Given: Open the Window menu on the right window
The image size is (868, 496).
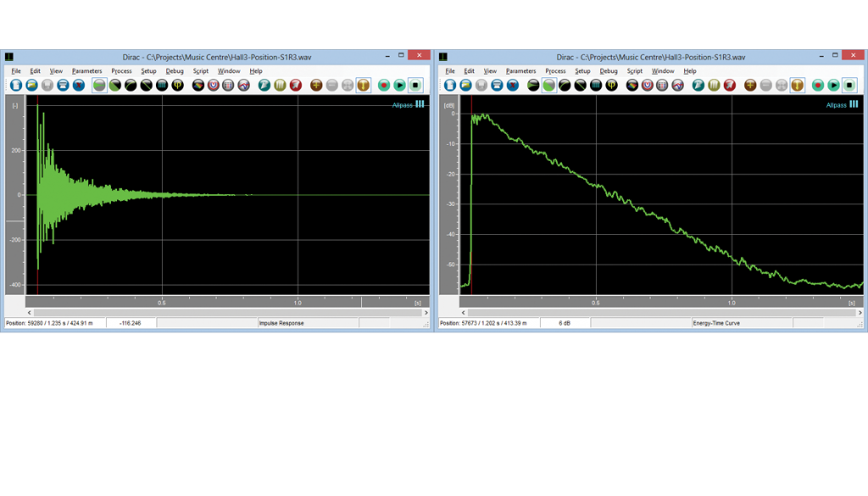Looking at the screenshot, I should click(664, 70).
